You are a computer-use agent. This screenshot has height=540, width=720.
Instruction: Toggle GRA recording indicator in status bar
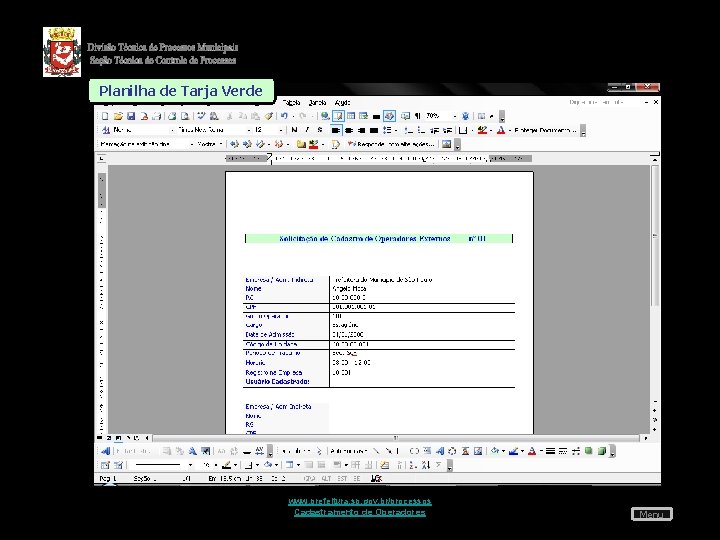click(x=309, y=478)
